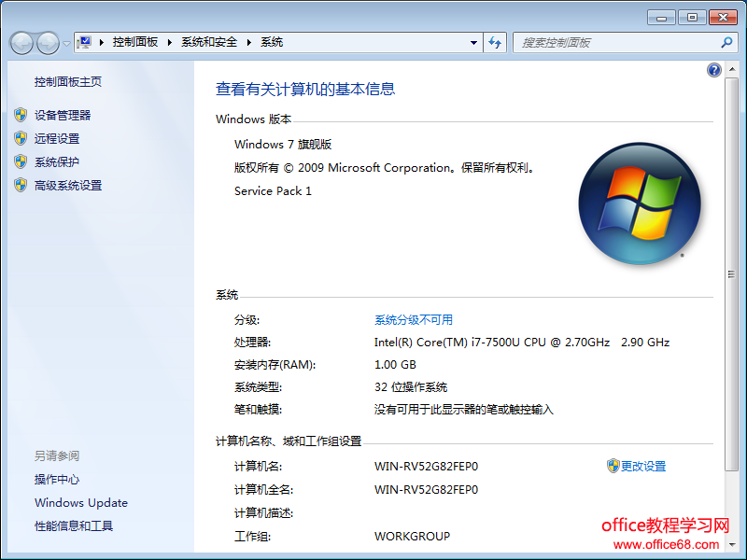747x560 pixels.
Task: Click the shield icon beside 设备管理器
Action: pyautogui.click(x=21, y=115)
